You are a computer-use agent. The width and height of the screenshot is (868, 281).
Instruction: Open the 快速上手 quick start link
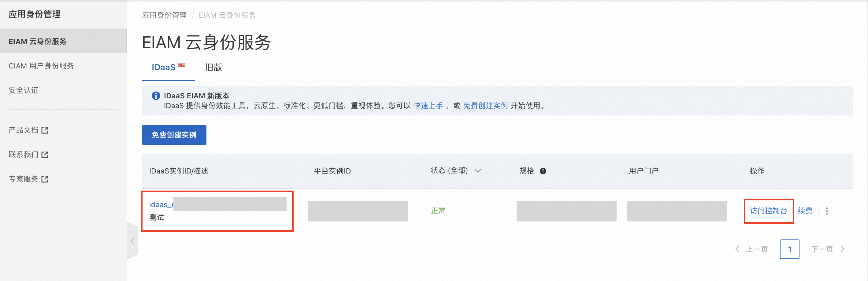point(428,106)
